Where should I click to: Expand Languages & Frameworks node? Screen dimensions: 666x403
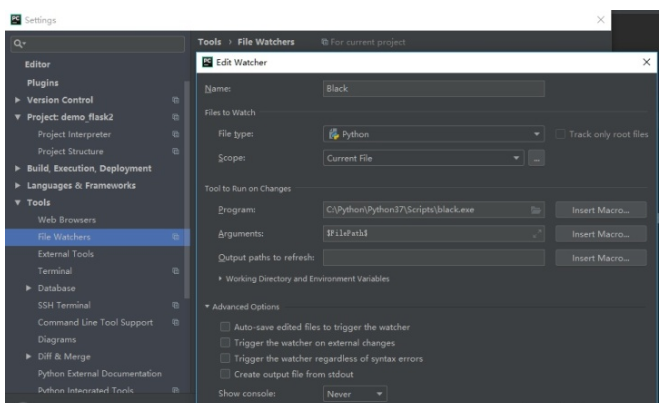pyautogui.click(x=17, y=186)
